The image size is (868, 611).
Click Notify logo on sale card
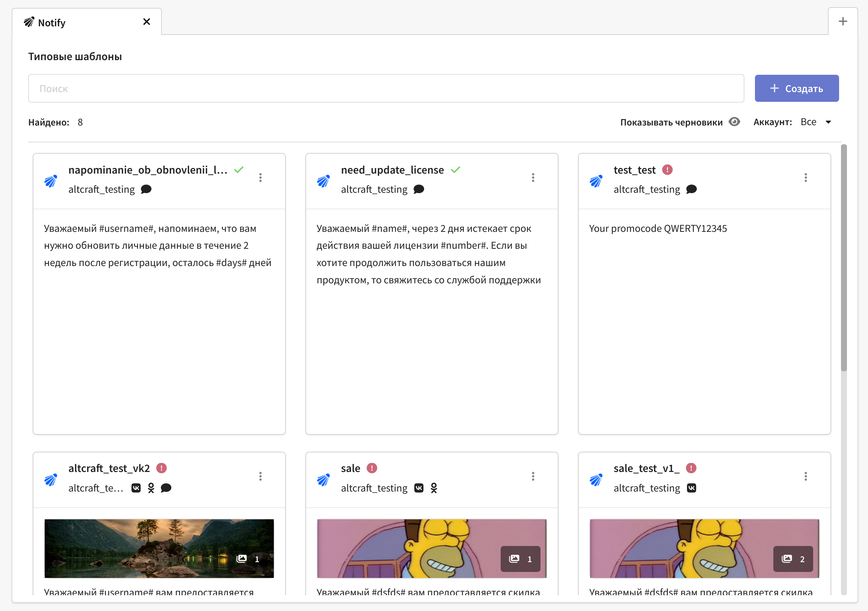pos(323,480)
